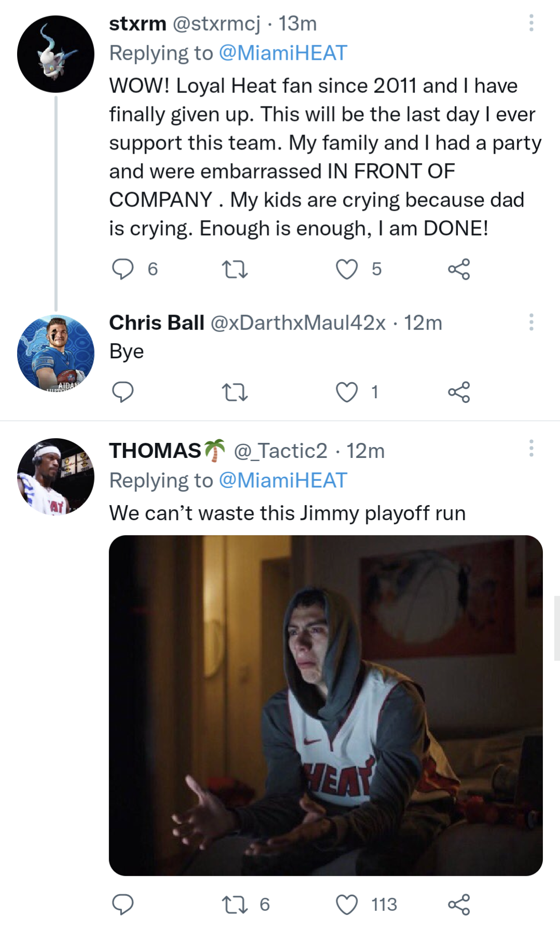The height and width of the screenshot is (932, 560).
Task: Reply to stxrm's tweet via comment icon
Action: 123,269
